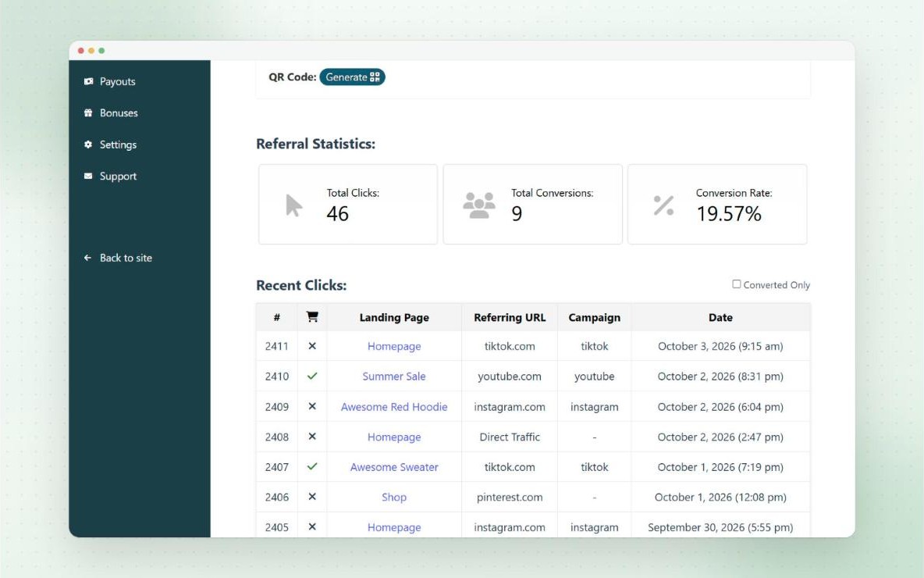Viewport: 924px width, 578px height.
Task: Click the Settings gear icon
Action: pyautogui.click(x=88, y=144)
